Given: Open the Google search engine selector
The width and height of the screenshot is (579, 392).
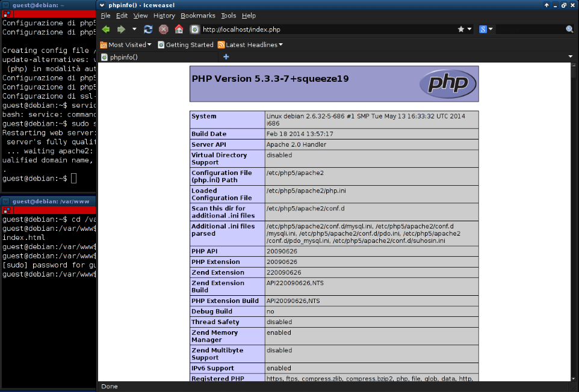Looking at the screenshot, I should pyautogui.click(x=486, y=29).
